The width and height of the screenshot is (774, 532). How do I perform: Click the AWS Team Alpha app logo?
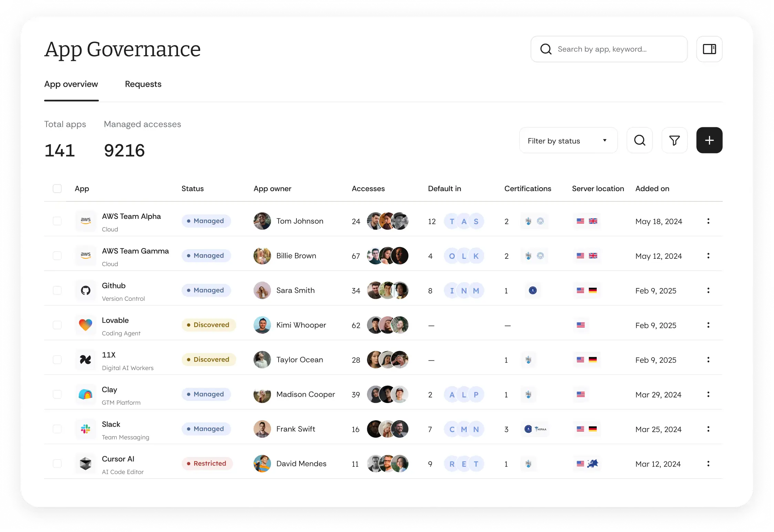(x=85, y=221)
